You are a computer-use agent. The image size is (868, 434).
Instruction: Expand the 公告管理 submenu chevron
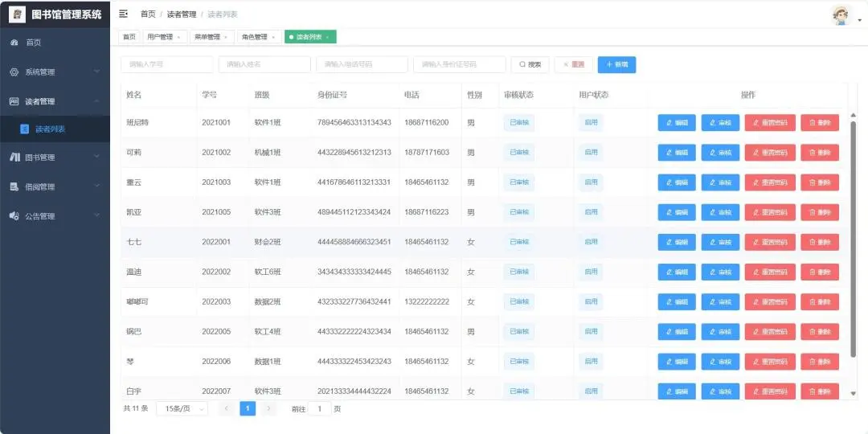[x=97, y=215]
